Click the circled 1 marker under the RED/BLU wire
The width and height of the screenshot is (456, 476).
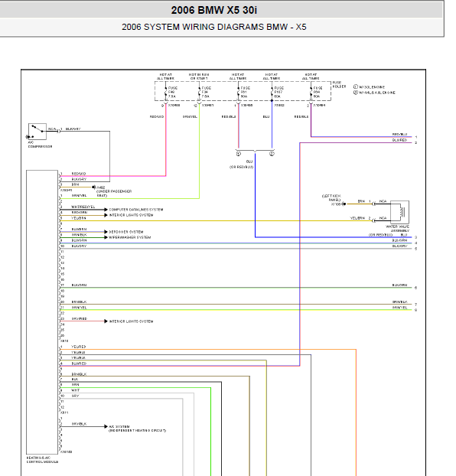tap(239, 154)
